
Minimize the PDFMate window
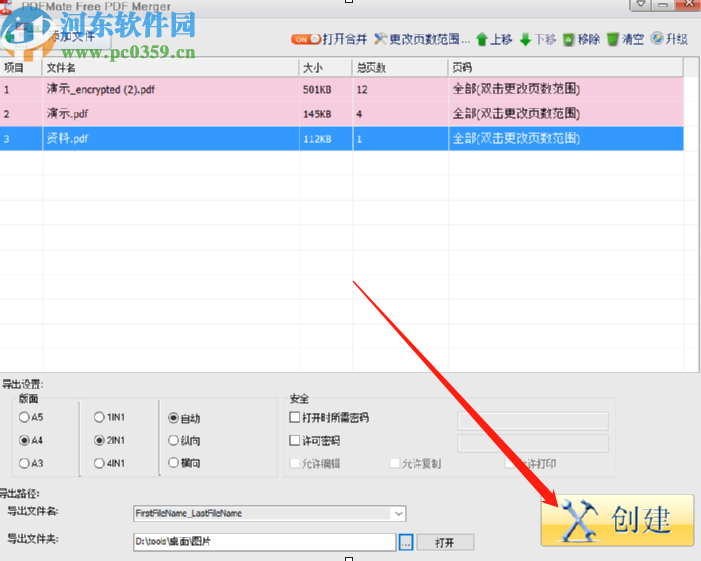663,4
